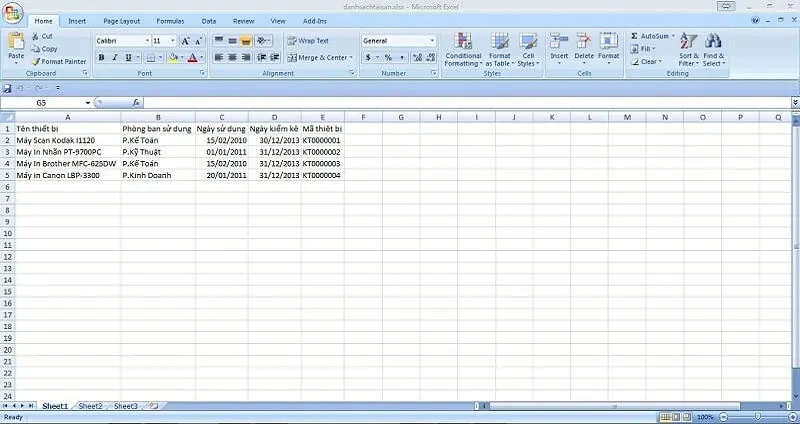The image size is (800, 424).
Task: Switch to Sheet3 tab
Action: point(126,406)
